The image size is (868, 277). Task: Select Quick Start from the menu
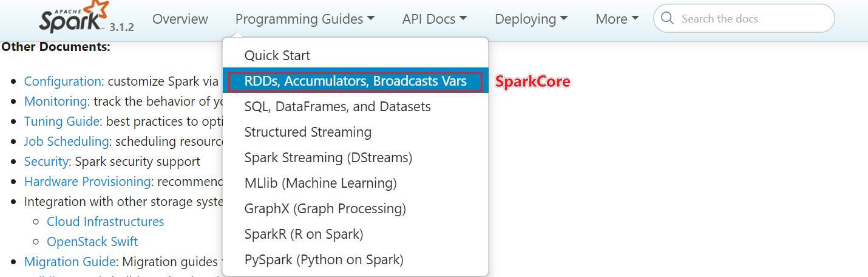click(x=356, y=55)
